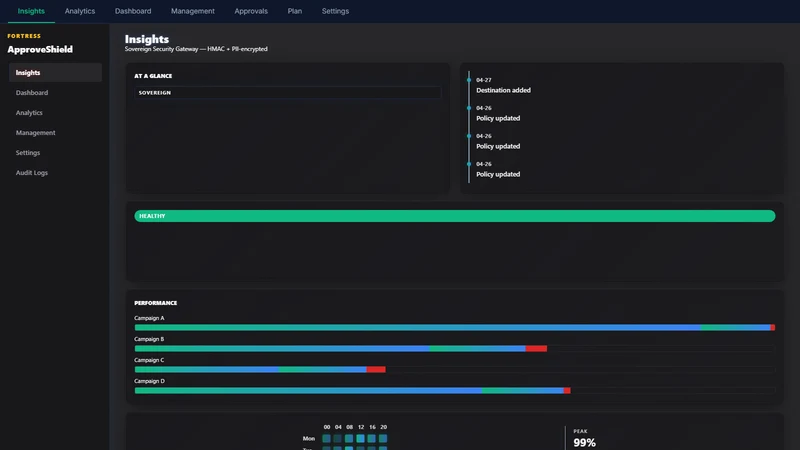Click the "PERFORMANCE" section heading
800x450 pixels.
(156, 303)
